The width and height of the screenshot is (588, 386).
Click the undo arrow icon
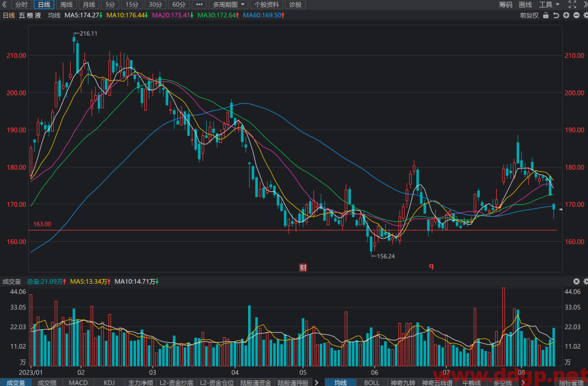coord(556,16)
